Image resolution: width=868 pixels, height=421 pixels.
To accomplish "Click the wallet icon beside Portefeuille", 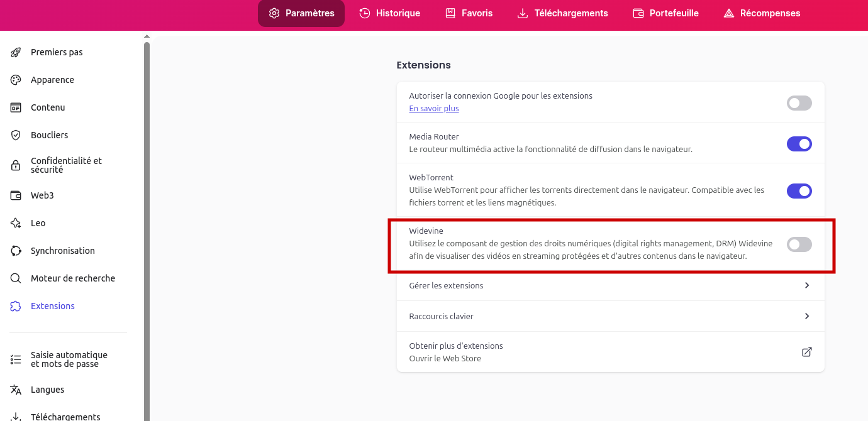I will pyautogui.click(x=638, y=13).
